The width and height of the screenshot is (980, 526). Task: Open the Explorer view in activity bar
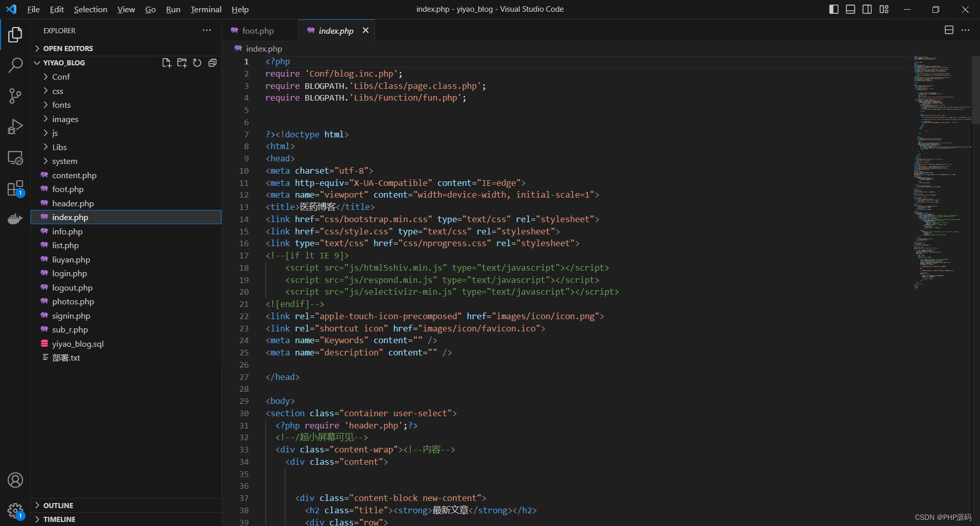point(15,35)
